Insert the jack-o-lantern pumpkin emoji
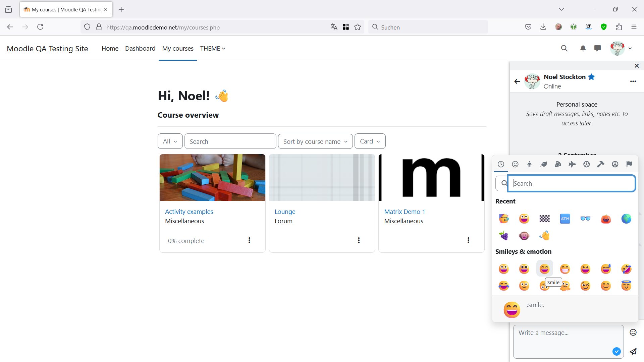This screenshot has height=362, width=644. 606,219
